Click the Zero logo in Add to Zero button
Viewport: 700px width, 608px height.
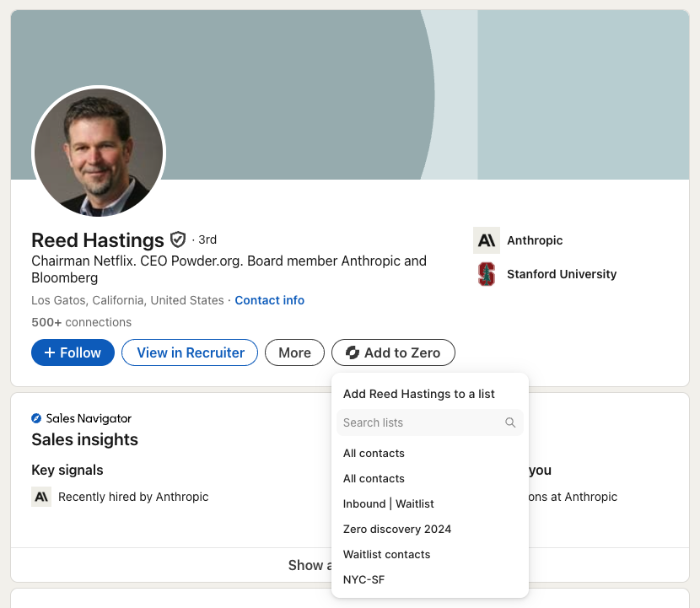click(353, 352)
